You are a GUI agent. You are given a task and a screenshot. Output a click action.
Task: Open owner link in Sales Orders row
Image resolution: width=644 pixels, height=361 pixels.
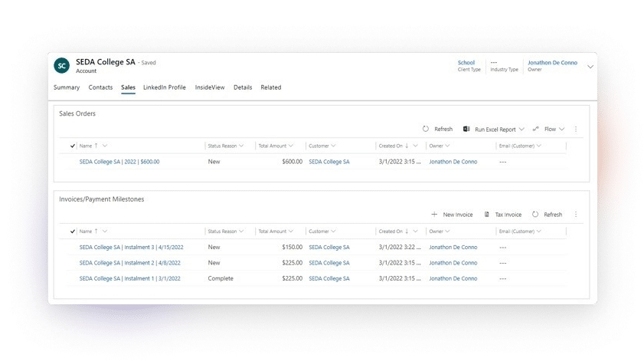pyautogui.click(x=453, y=162)
